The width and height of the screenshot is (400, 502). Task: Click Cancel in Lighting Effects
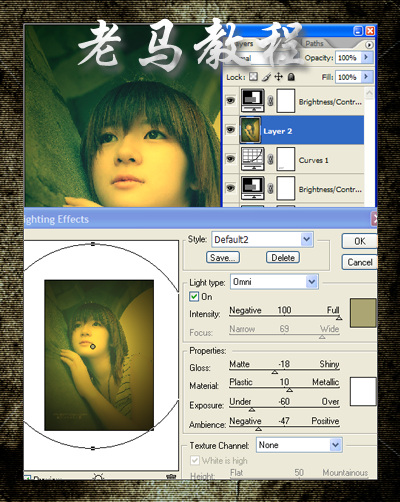[x=359, y=262]
